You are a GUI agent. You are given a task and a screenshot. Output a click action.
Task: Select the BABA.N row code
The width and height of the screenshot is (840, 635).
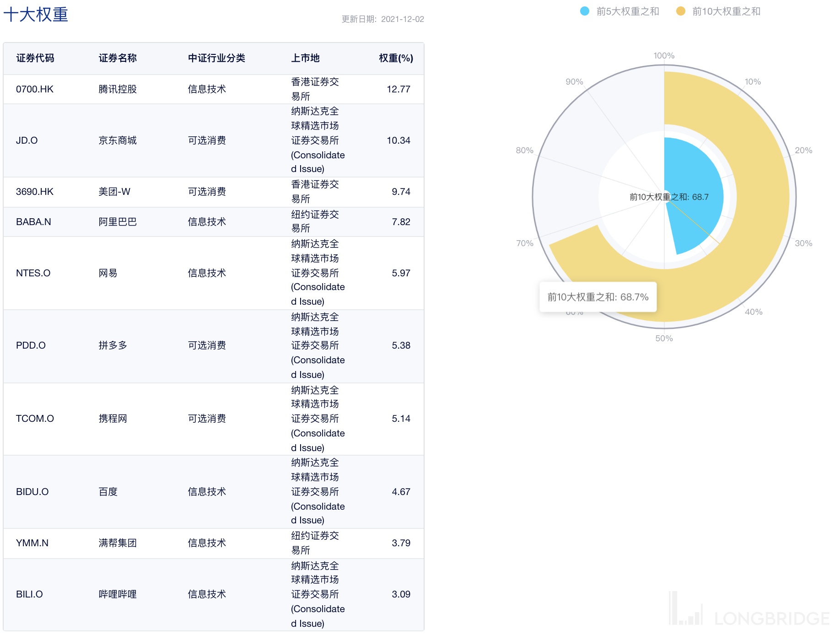click(x=33, y=222)
